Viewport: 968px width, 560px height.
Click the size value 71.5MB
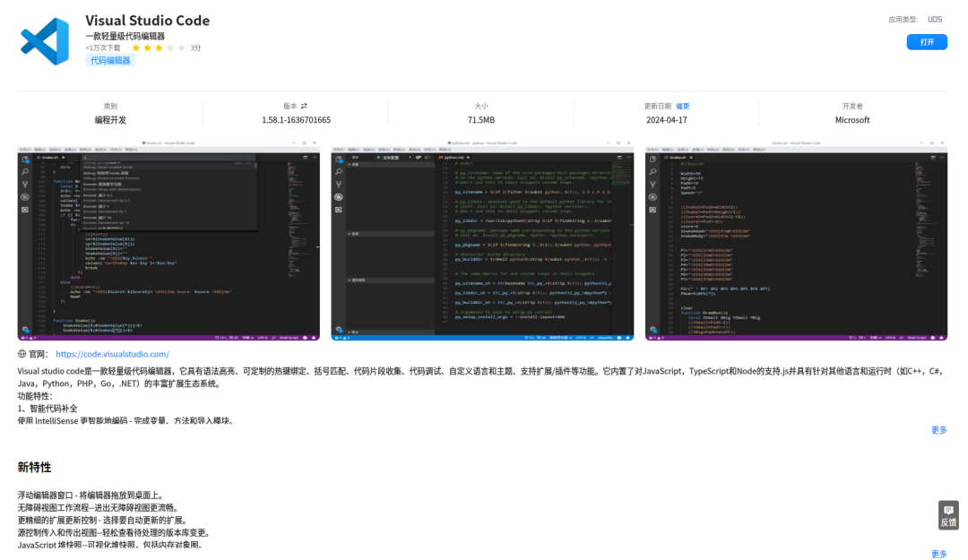point(481,120)
